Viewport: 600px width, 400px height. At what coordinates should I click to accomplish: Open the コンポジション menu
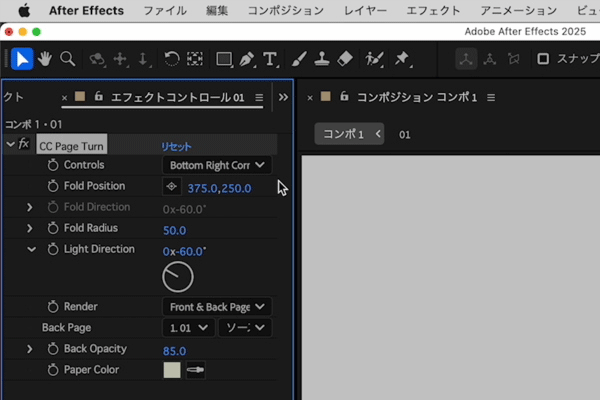(x=286, y=11)
